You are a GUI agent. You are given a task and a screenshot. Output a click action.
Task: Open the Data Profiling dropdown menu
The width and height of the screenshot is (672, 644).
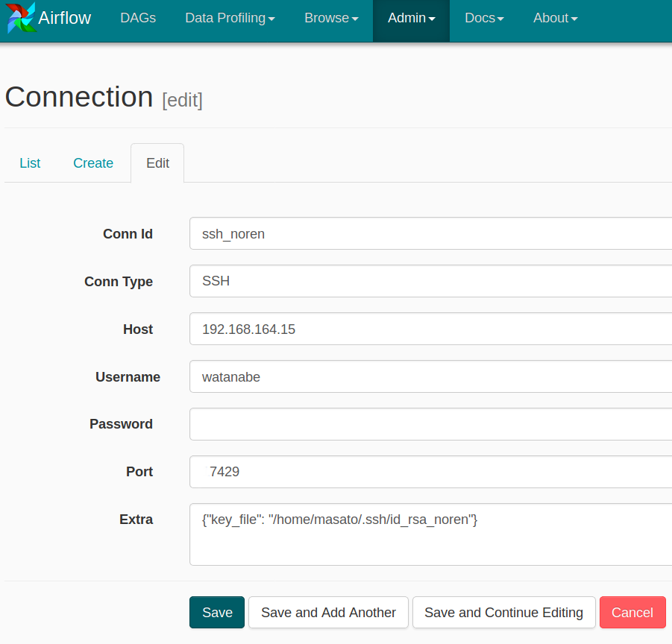[230, 18]
